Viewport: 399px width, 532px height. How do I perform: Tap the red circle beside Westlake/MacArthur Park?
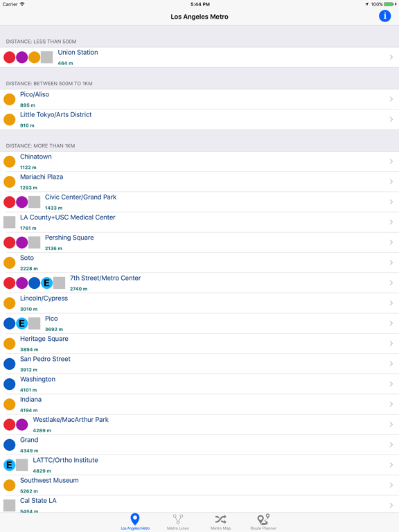coord(10,425)
